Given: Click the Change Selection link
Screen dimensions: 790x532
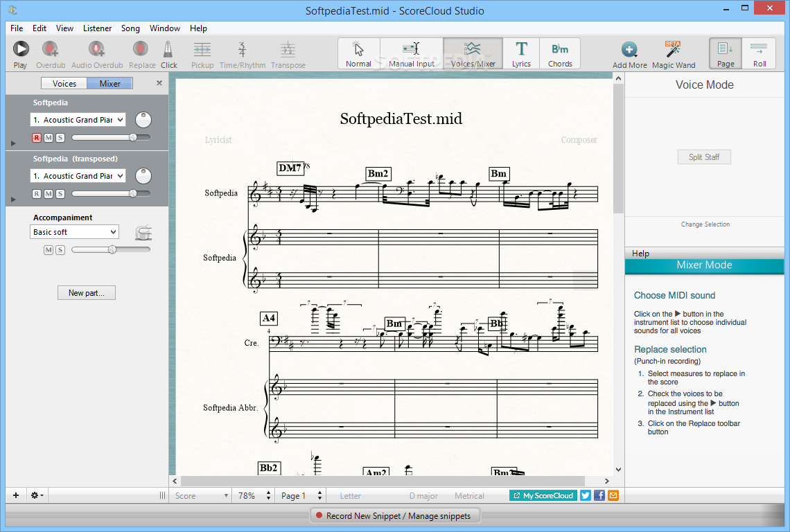Looking at the screenshot, I should [x=705, y=224].
